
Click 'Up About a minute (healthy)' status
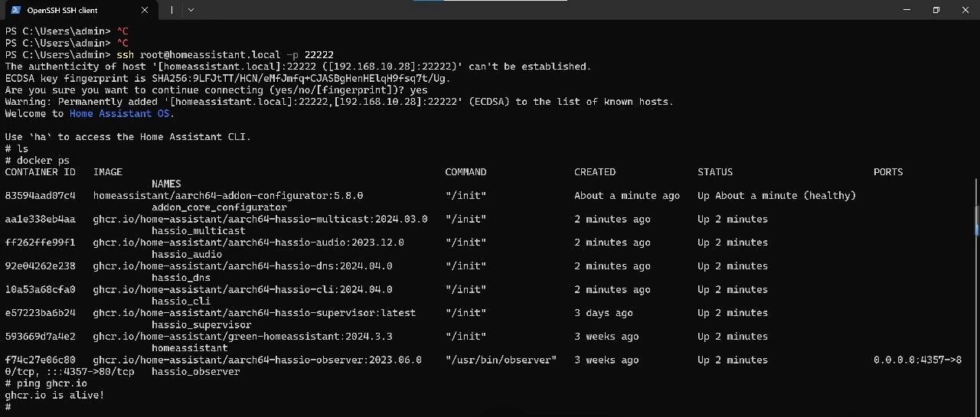click(x=776, y=196)
